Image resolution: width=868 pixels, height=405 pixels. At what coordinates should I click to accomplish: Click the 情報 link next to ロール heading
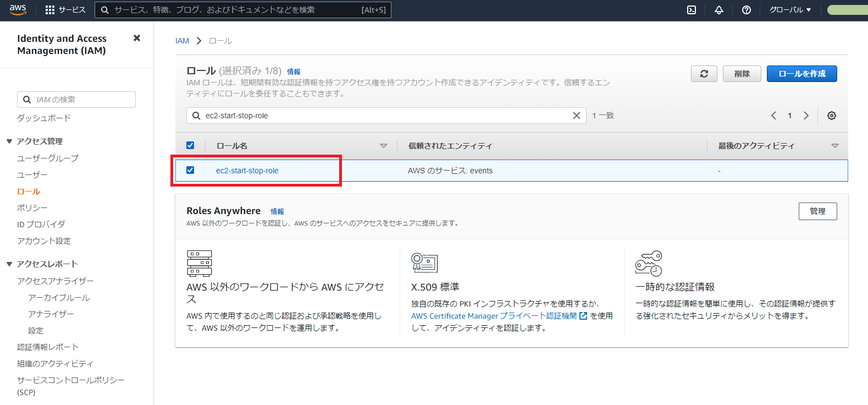tap(294, 72)
